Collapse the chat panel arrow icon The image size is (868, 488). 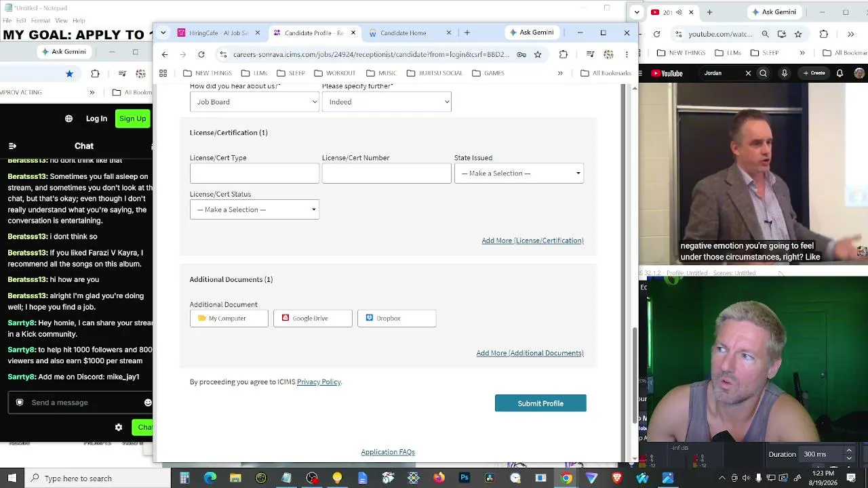(12, 146)
